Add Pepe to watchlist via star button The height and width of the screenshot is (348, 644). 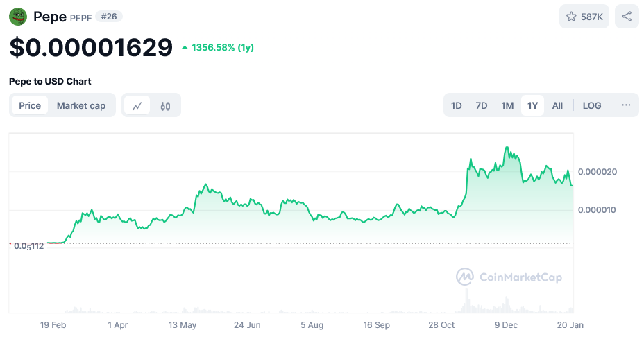[x=584, y=17]
